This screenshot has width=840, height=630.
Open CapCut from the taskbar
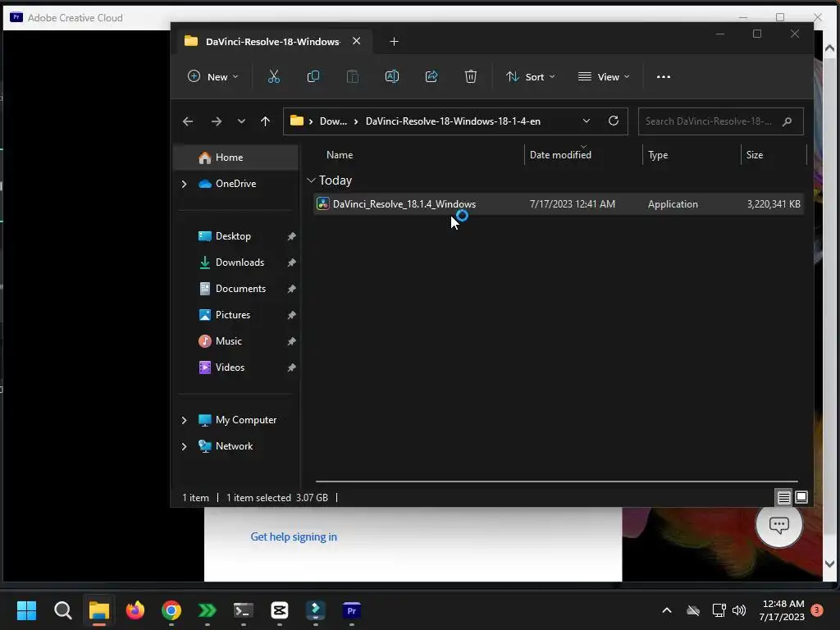click(x=280, y=610)
